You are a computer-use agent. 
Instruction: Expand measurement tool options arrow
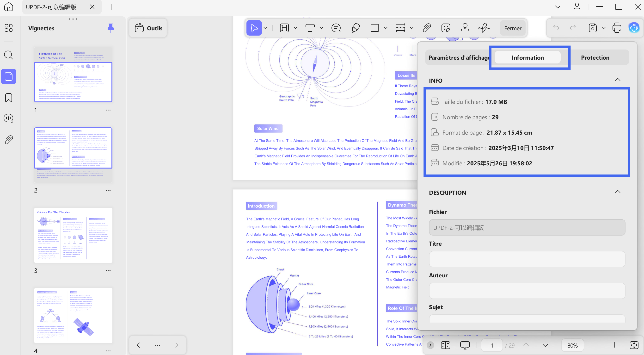click(x=412, y=28)
